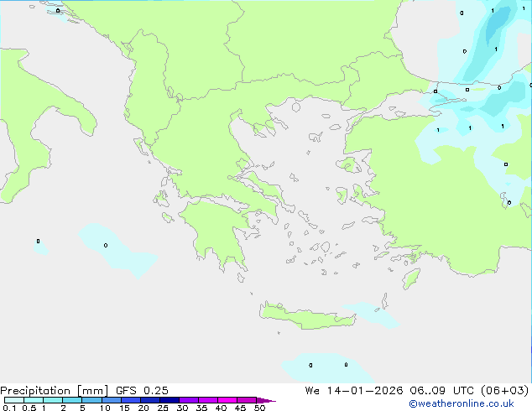532x411 pixels.
Task: Click the '0.1' legend label
Action: pos(9,408)
